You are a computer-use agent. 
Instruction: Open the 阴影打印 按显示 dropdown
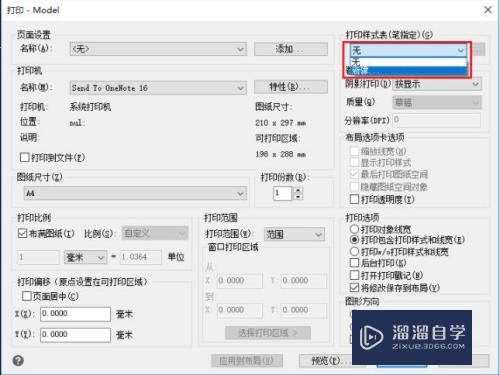coord(437,84)
